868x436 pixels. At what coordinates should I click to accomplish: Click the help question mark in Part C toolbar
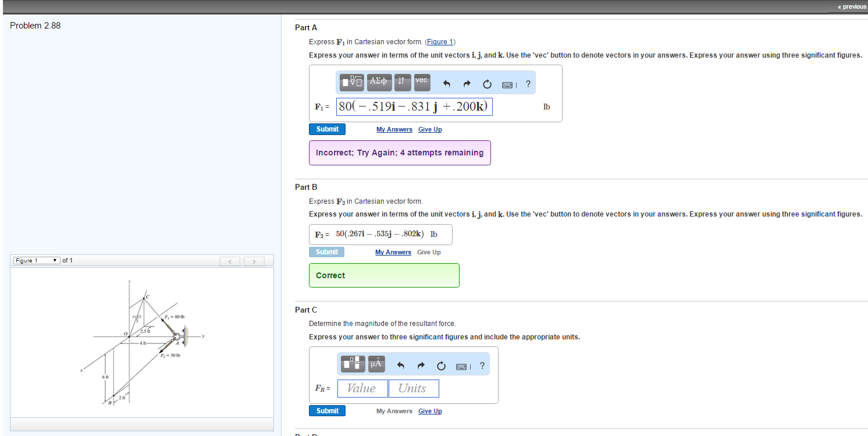(x=481, y=366)
